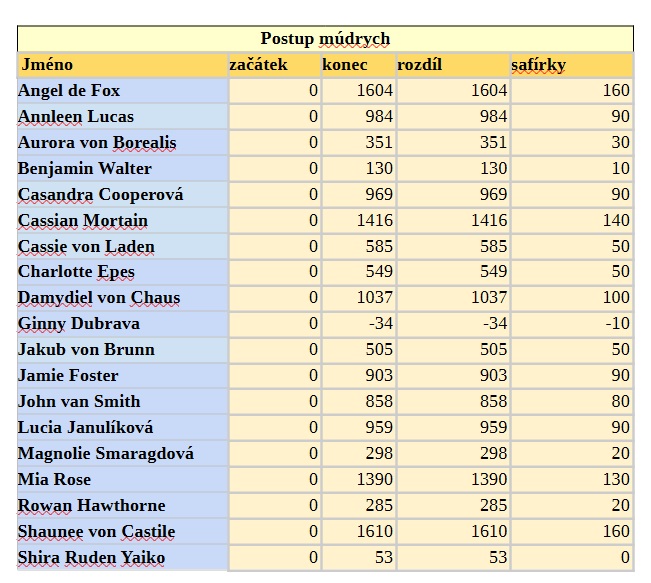The width and height of the screenshot is (651, 583).
Task: Click the 'konec' column header
Action: coord(345,65)
